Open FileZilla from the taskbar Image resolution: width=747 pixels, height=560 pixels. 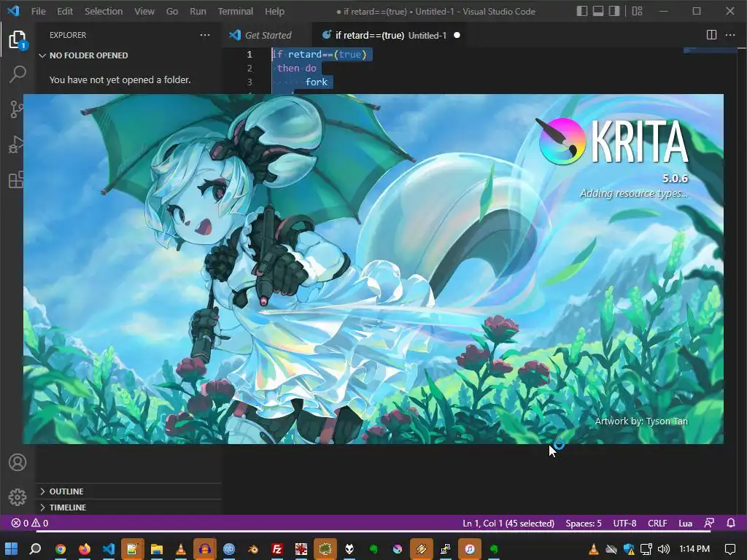pos(276,549)
